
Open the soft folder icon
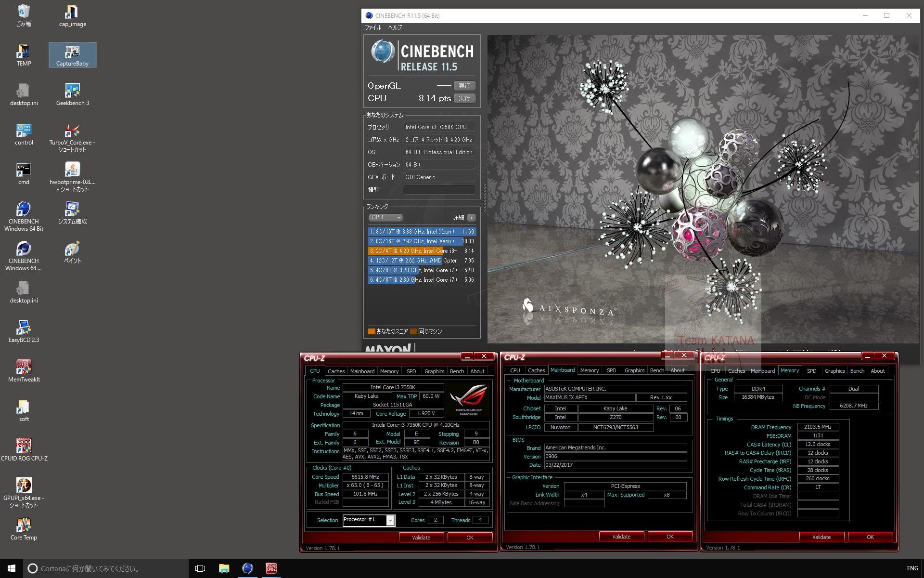(x=24, y=411)
